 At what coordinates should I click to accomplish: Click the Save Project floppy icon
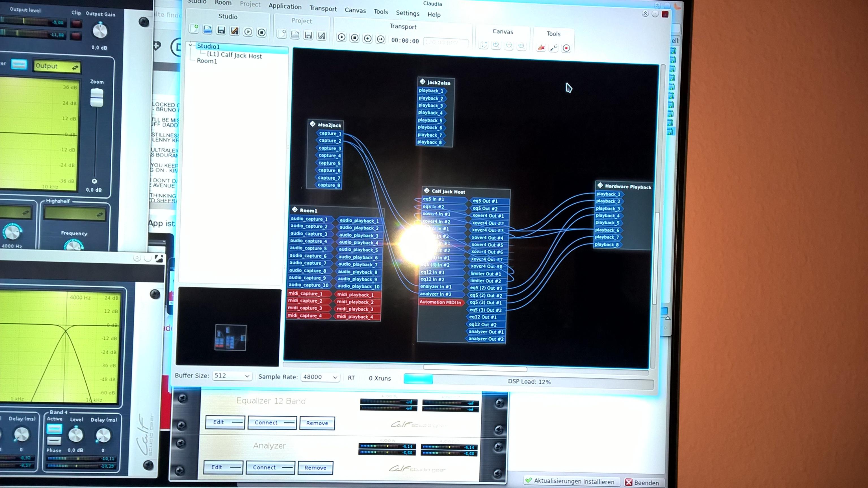tap(308, 35)
